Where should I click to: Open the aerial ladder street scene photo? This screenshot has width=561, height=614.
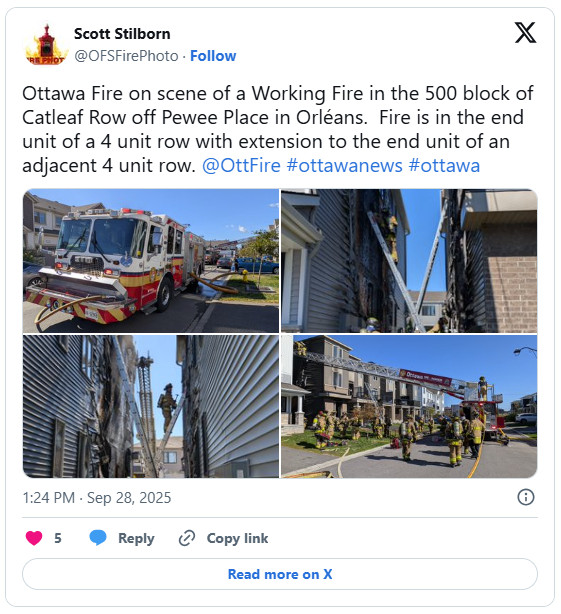[409, 406]
